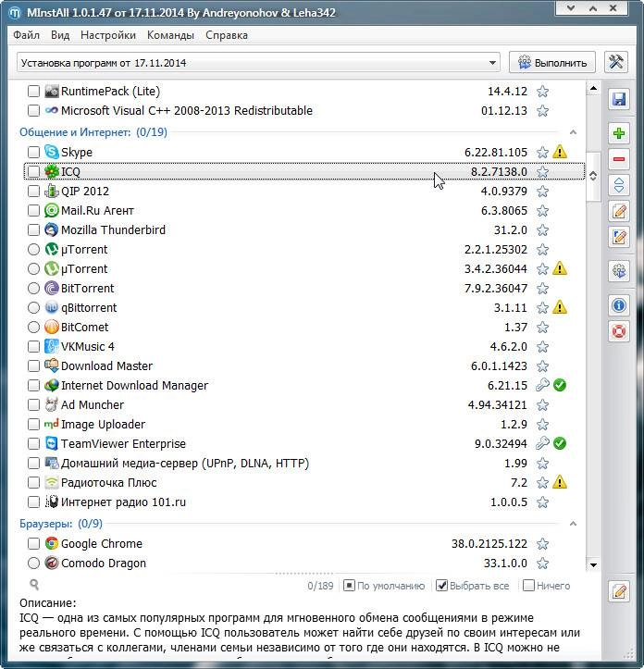The width and height of the screenshot is (644, 669).
Task: Click the Comodo Dragon app icon
Action: [52, 564]
